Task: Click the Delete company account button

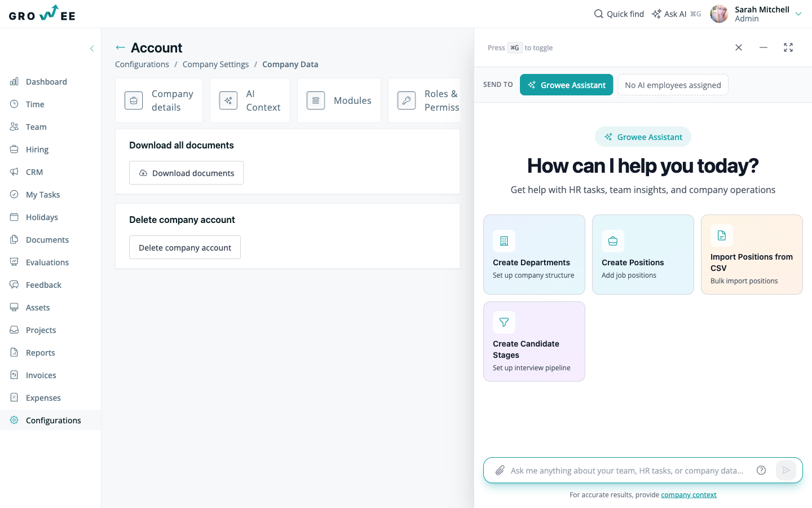Action: tap(185, 247)
